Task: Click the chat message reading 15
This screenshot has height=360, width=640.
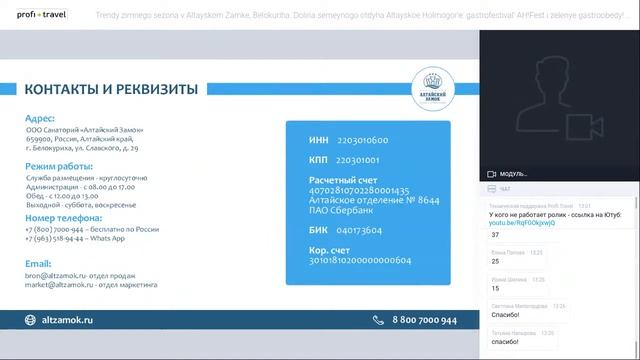Action: coord(495,288)
